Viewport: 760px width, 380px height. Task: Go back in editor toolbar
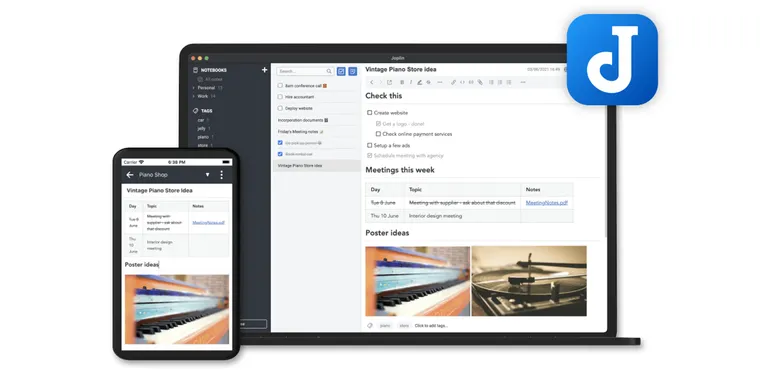click(x=372, y=82)
